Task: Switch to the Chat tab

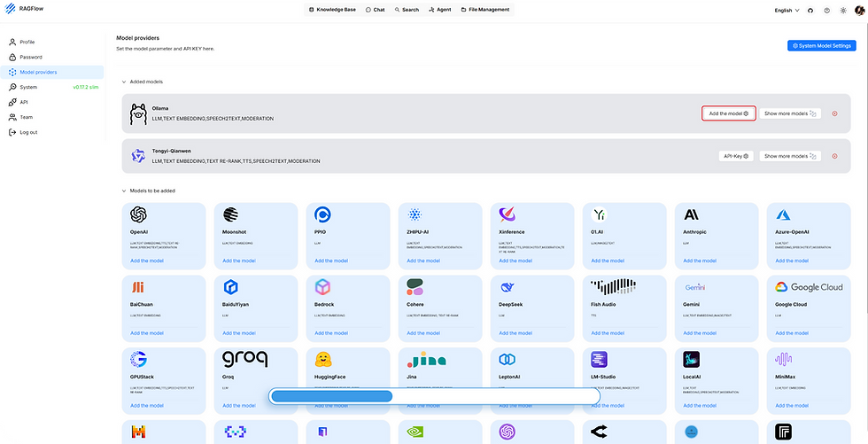Action: tap(376, 10)
